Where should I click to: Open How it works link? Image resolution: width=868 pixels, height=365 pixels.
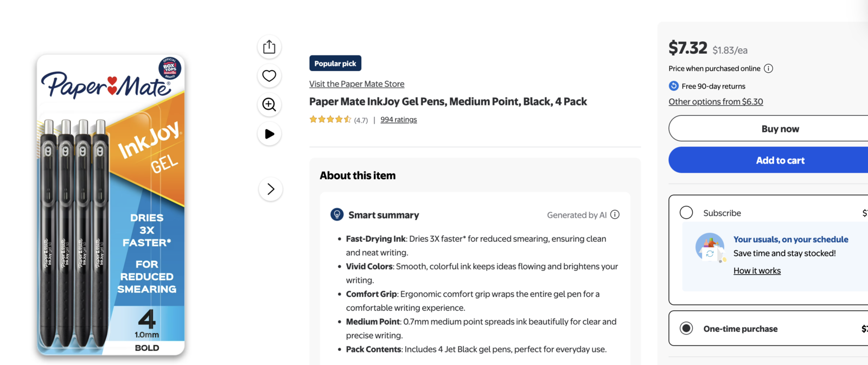pyautogui.click(x=757, y=270)
